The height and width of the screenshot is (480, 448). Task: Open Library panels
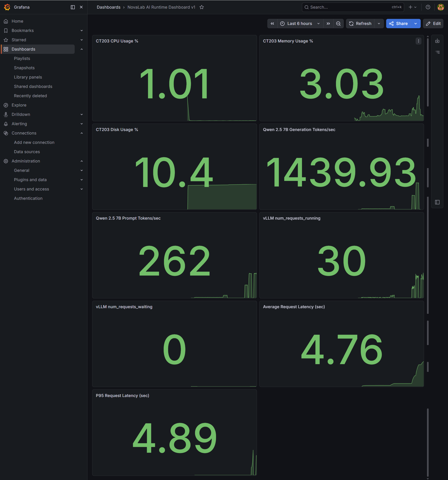28,77
